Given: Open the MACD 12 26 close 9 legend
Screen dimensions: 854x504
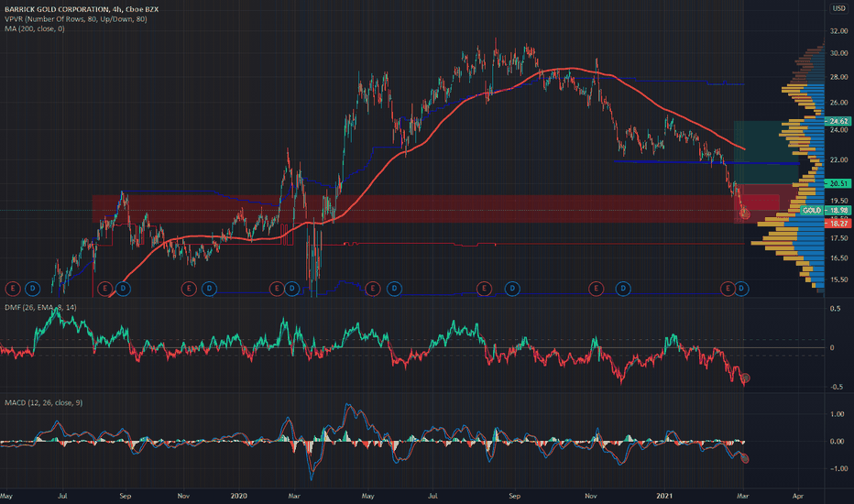Looking at the screenshot, I should point(44,402).
